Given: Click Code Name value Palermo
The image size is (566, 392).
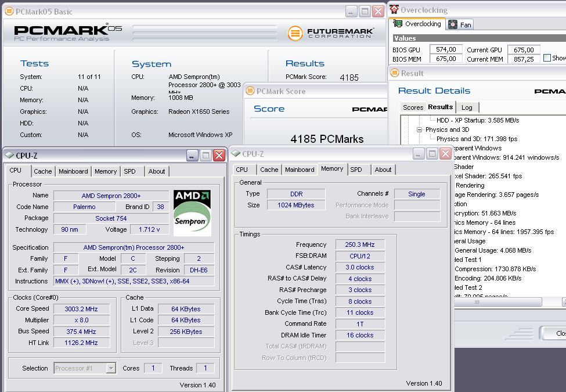Looking at the screenshot, I should pos(85,207).
